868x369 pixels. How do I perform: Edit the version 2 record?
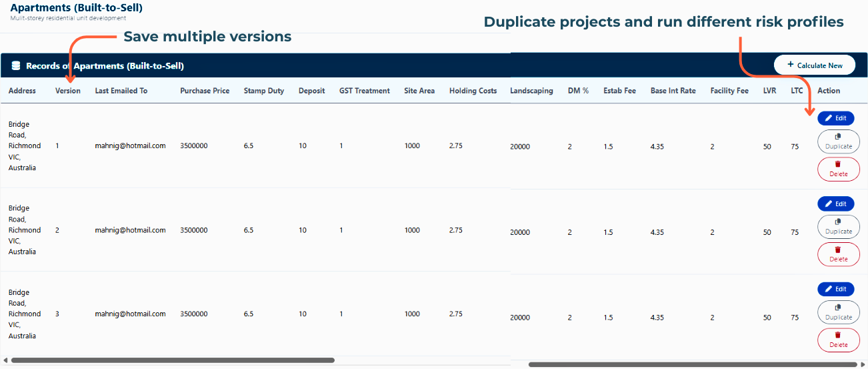pyautogui.click(x=835, y=204)
